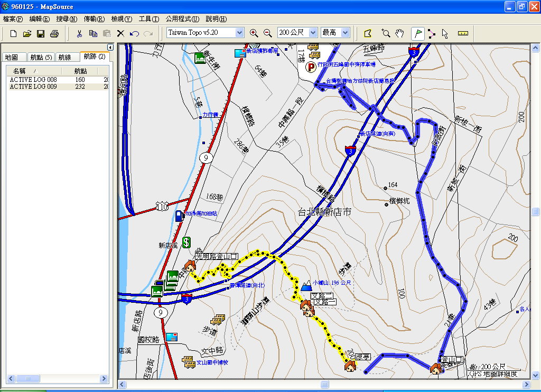
Task: Click the 台北縣新店市 city label on the map
Action: [x=324, y=212]
